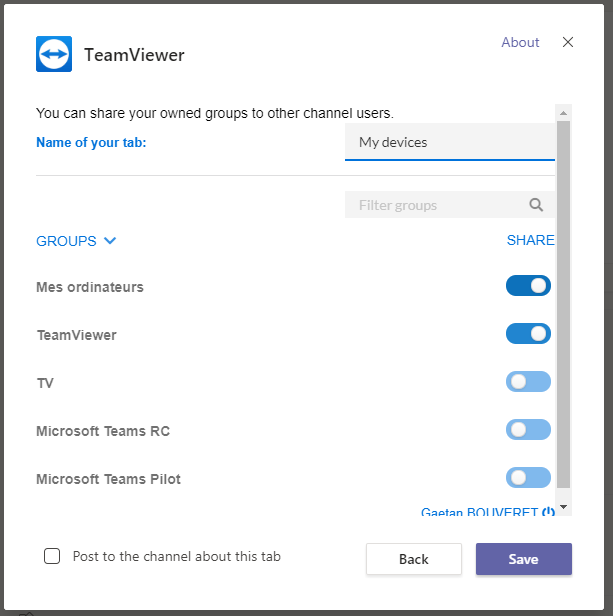The width and height of the screenshot is (613, 616).
Task: Check Post to the channel about this tab
Action: point(52,556)
